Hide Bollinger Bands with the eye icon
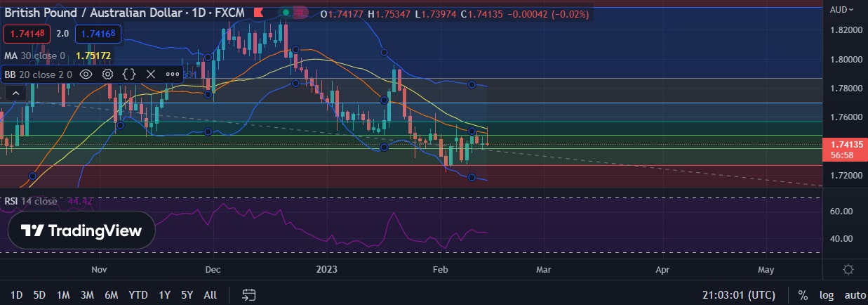 tap(86, 74)
